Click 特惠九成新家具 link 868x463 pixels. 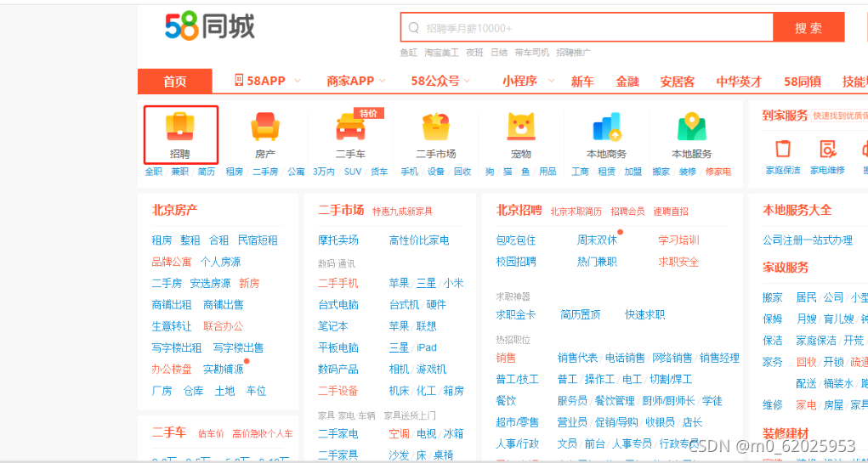(402, 212)
